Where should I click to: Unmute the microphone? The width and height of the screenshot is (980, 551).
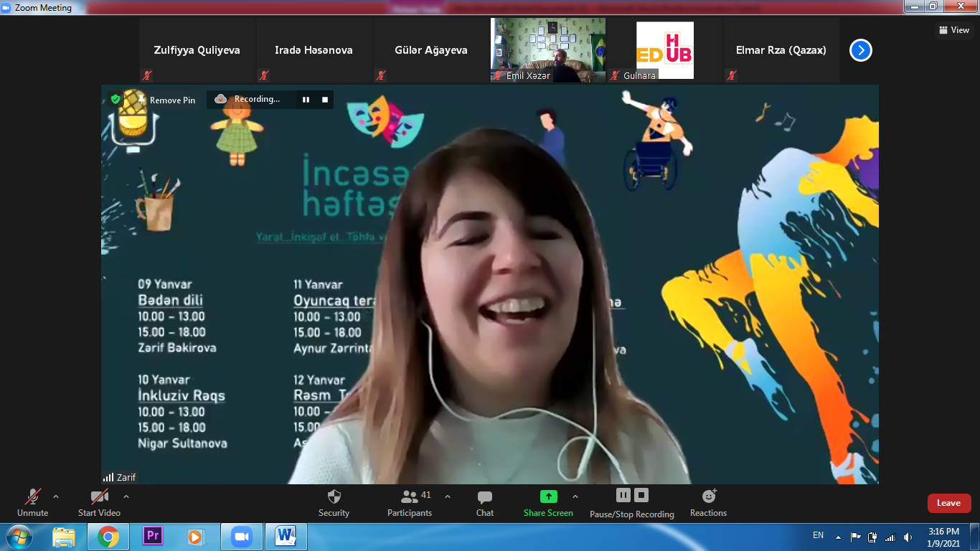(x=33, y=496)
